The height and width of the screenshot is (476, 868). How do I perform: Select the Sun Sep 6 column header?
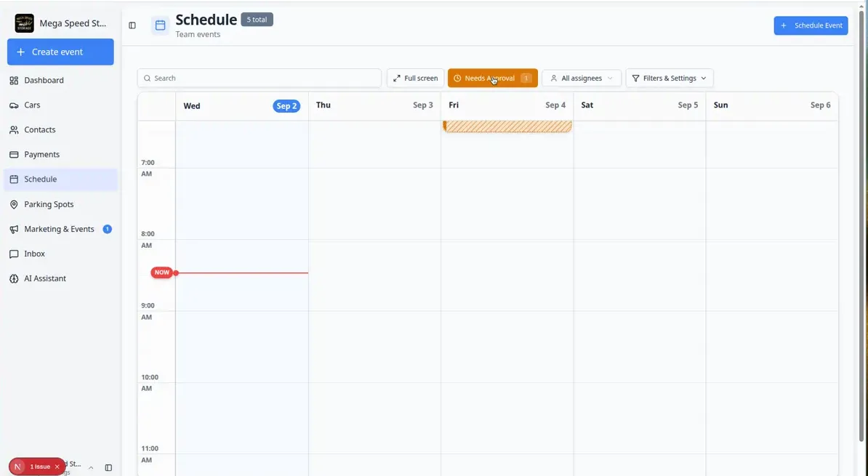pyautogui.click(x=772, y=105)
